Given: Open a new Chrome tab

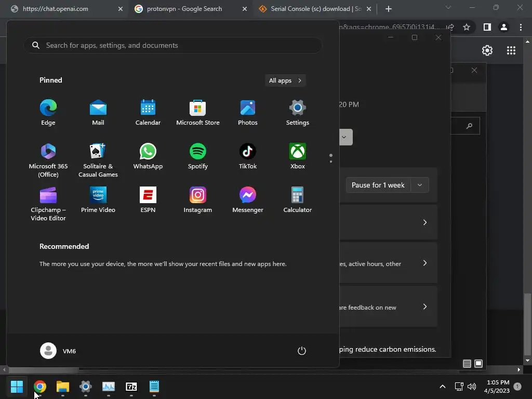Looking at the screenshot, I should tap(389, 9).
